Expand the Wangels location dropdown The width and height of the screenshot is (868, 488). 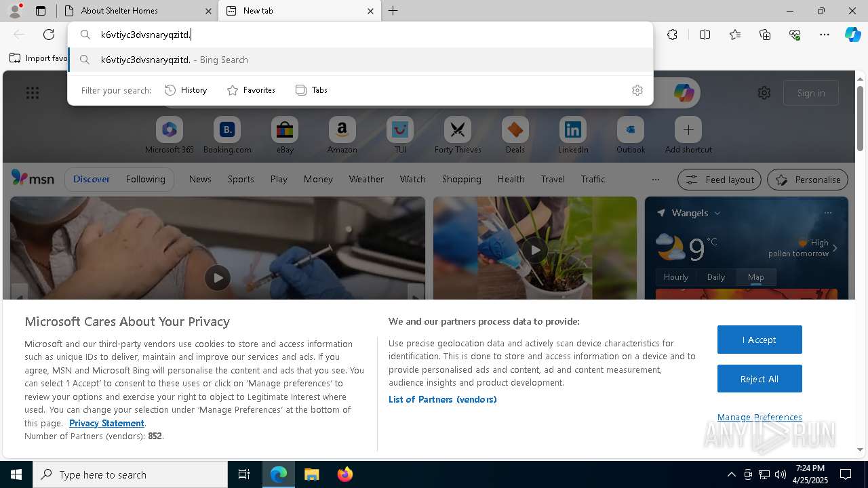coord(717,213)
